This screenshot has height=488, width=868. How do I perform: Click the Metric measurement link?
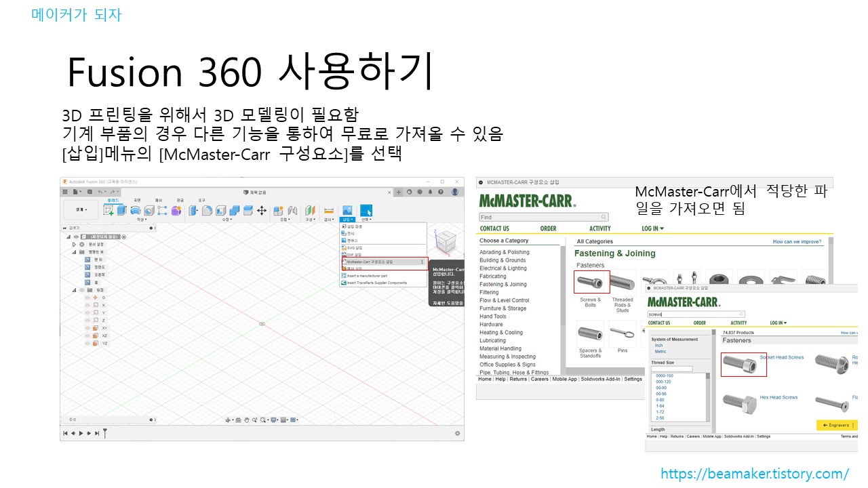click(x=660, y=351)
